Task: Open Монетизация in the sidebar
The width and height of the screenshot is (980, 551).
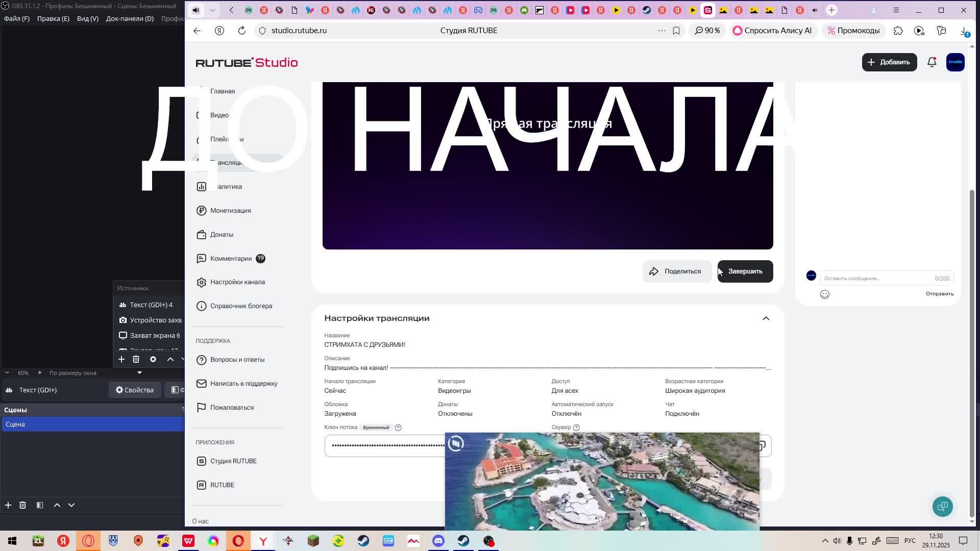Action: click(x=230, y=211)
